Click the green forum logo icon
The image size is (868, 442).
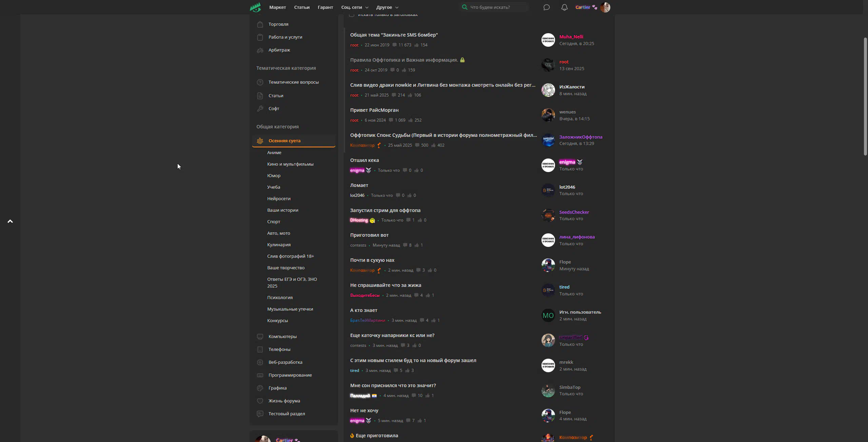pyautogui.click(x=255, y=7)
